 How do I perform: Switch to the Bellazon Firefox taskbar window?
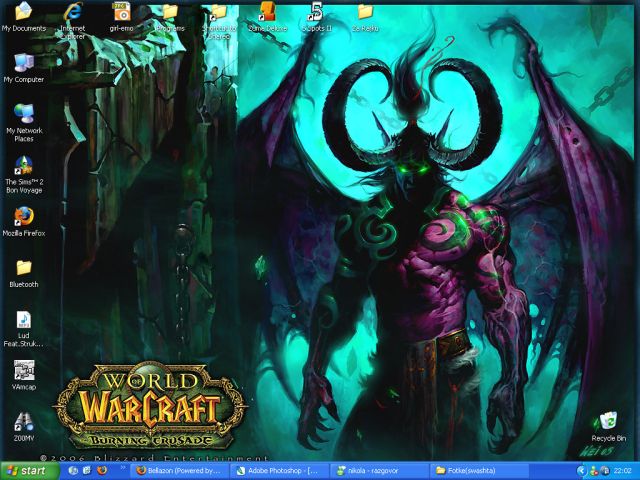point(180,470)
